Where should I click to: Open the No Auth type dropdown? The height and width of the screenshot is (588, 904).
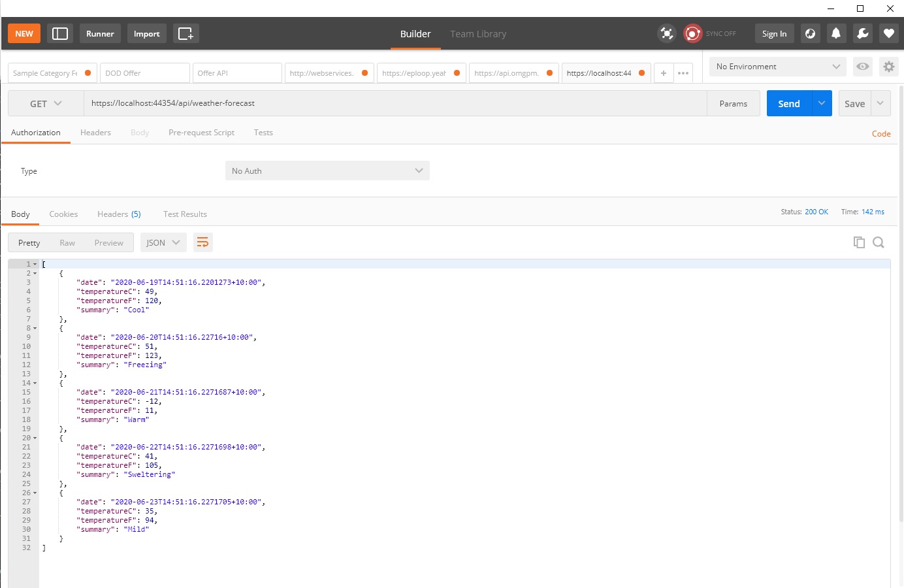[327, 171]
